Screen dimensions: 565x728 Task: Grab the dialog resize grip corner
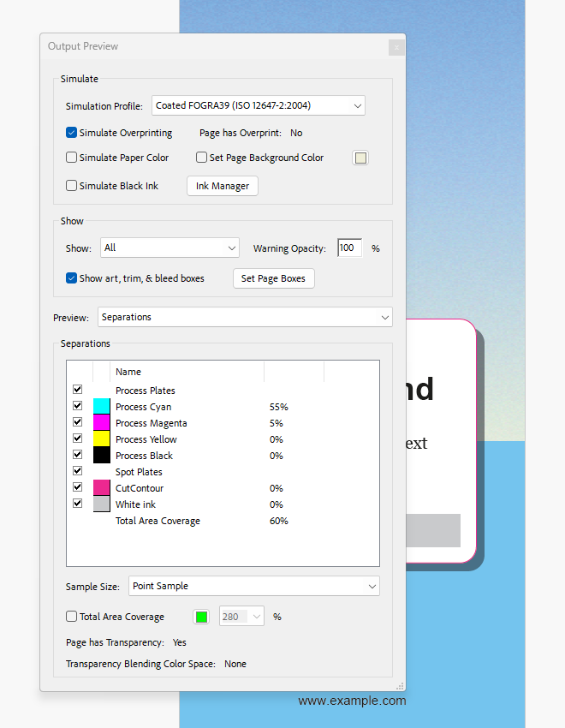click(x=400, y=686)
